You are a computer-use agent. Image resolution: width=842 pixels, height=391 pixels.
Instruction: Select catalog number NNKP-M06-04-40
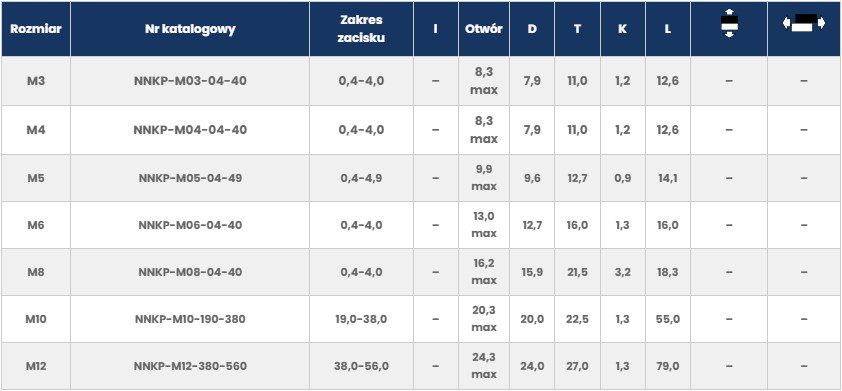190,225
